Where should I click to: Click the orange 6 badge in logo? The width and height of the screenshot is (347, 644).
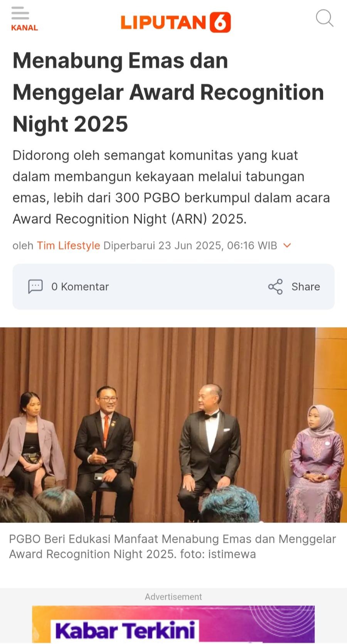click(x=220, y=22)
